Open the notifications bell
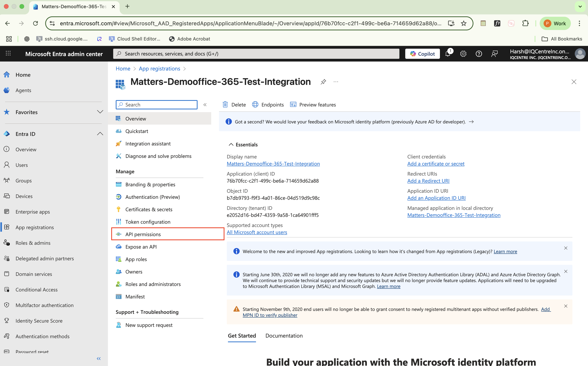 pyautogui.click(x=448, y=54)
